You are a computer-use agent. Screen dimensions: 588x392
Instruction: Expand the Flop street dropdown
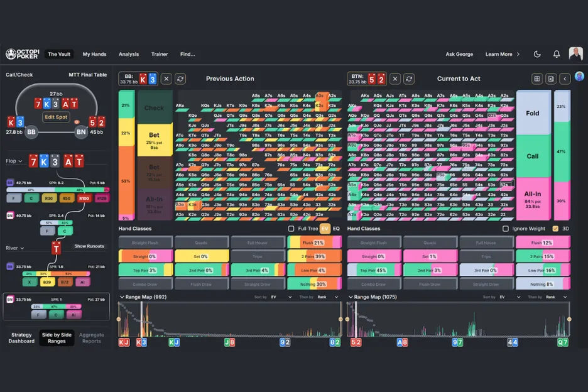[14, 161]
